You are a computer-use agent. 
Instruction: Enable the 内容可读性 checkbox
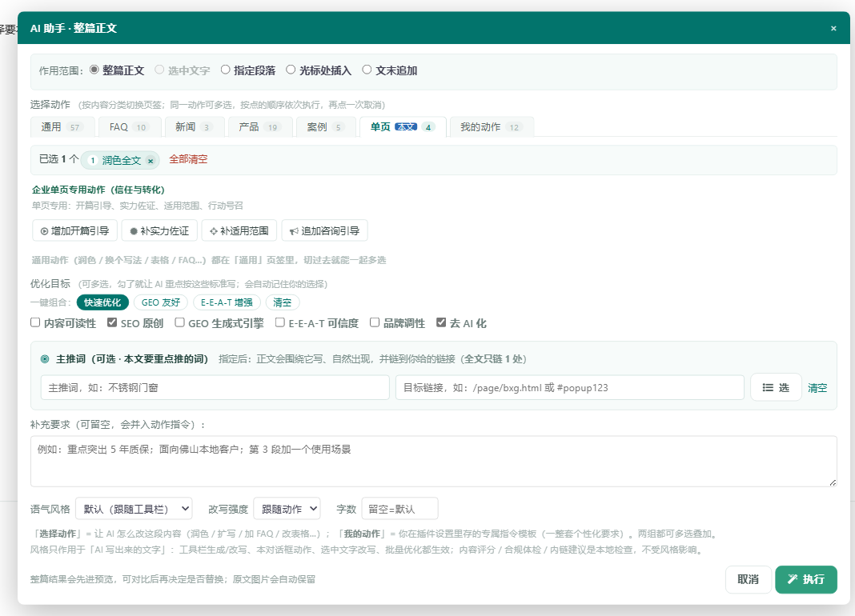click(35, 322)
